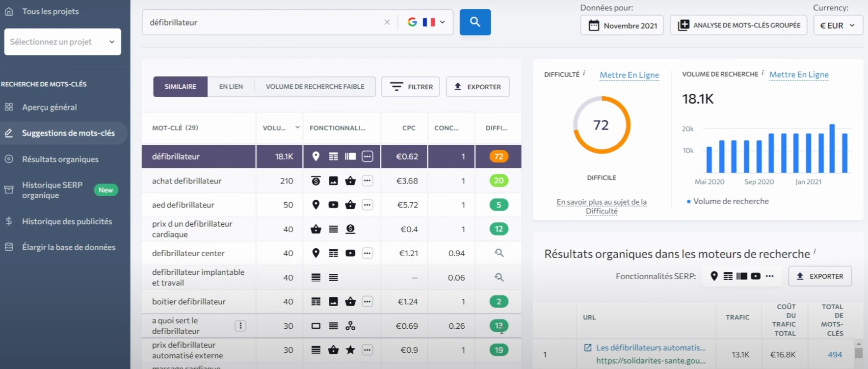Open the Google France search engine selector
The width and height of the screenshot is (868, 369).
[x=426, y=22]
